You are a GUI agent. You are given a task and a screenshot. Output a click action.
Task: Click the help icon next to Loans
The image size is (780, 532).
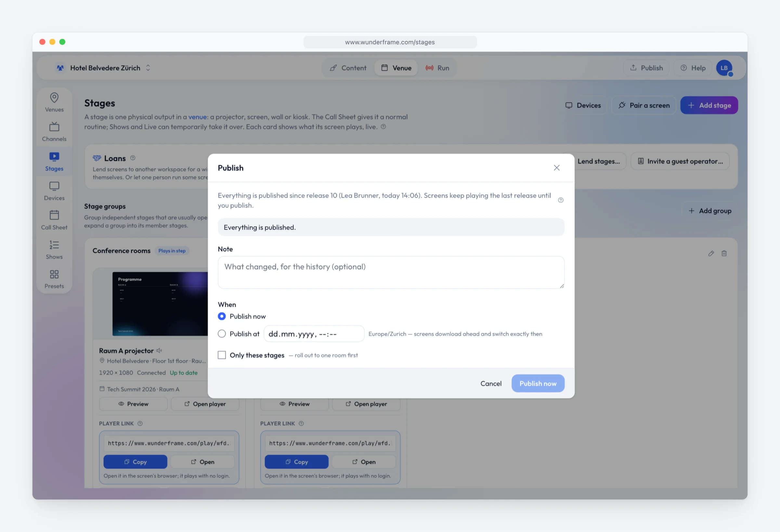133,158
